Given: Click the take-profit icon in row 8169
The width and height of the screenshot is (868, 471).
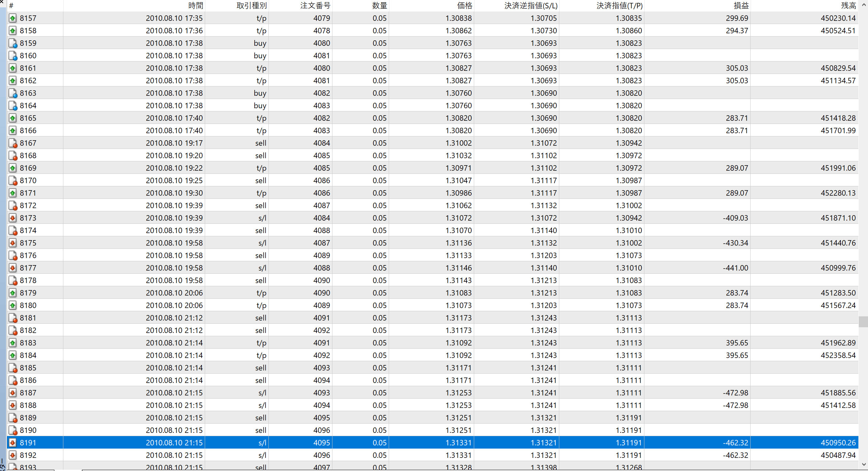Looking at the screenshot, I should [12, 168].
